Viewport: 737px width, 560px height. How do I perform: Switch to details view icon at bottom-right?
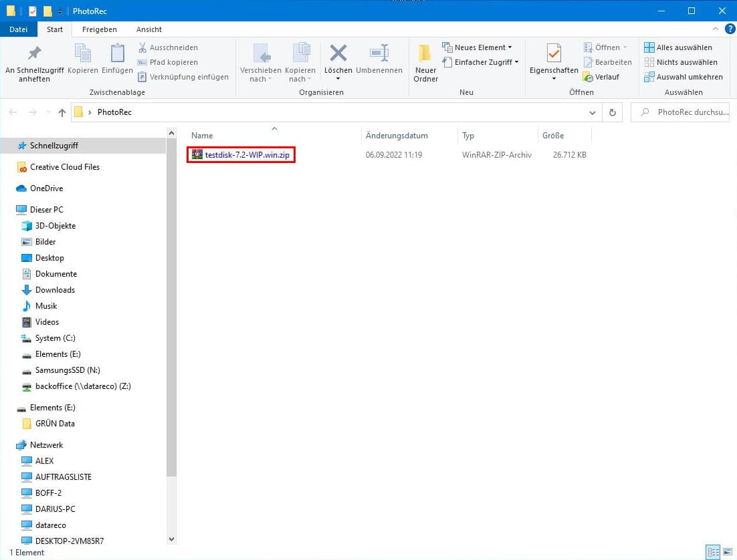click(x=713, y=552)
